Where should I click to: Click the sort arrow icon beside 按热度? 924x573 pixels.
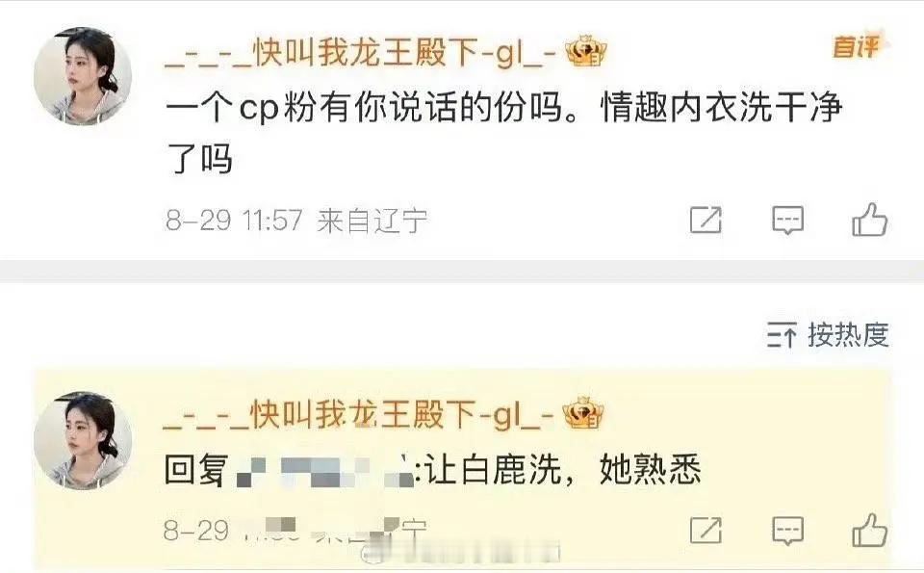coord(782,335)
